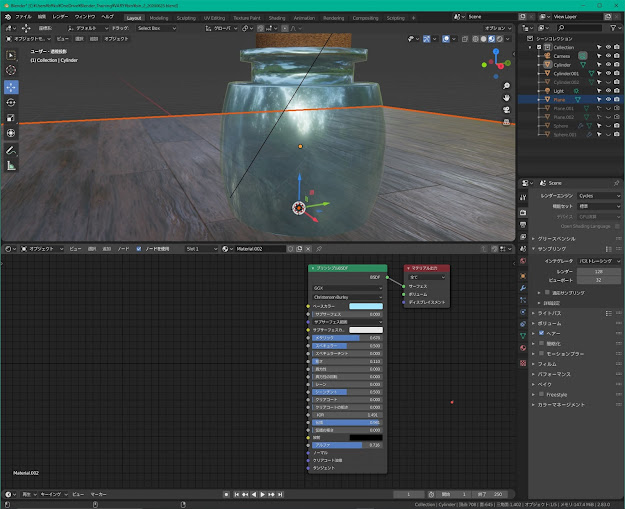This screenshot has width=625, height=509.
Task: Select the Measure ruler tool
Action: coord(11,165)
